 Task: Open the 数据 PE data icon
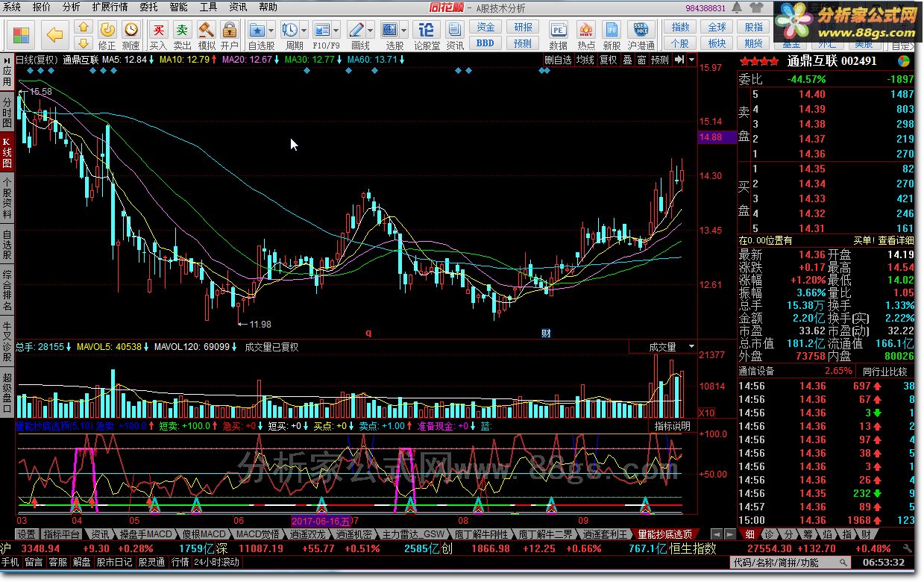click(558, 30)
